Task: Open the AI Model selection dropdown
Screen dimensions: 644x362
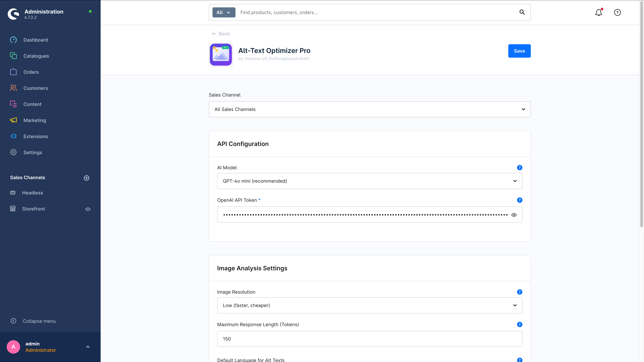Action: click(369, 181)
